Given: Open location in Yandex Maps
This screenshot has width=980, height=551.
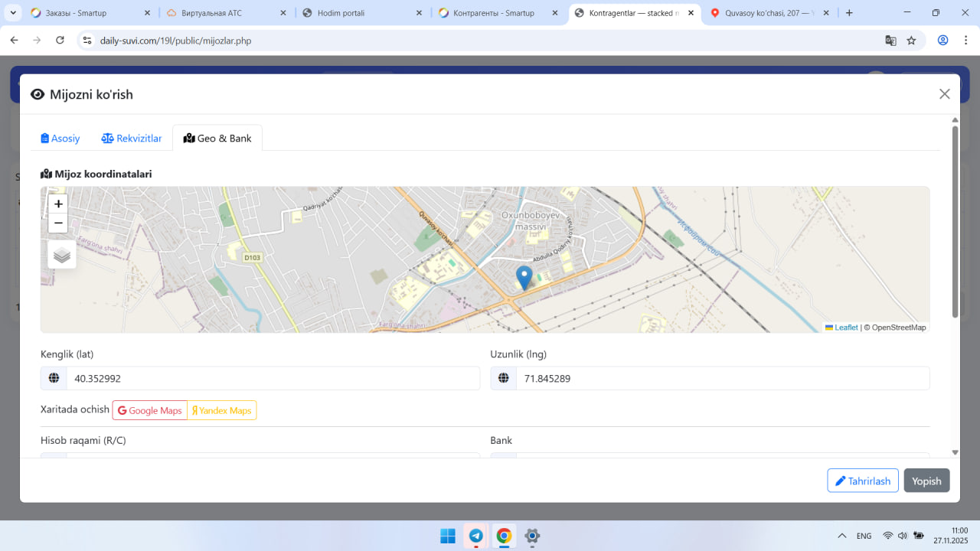Looking at the screenshot, I should (222, 411).
